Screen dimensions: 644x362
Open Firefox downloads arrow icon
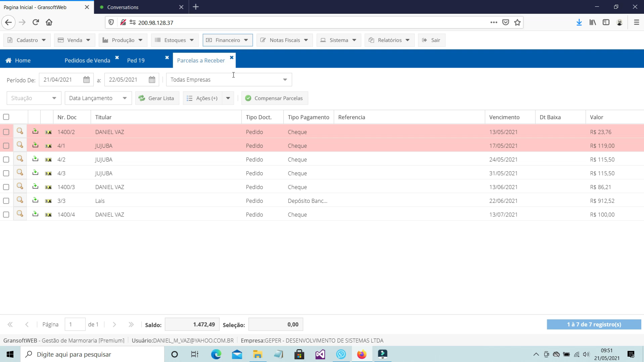point(579,22)
